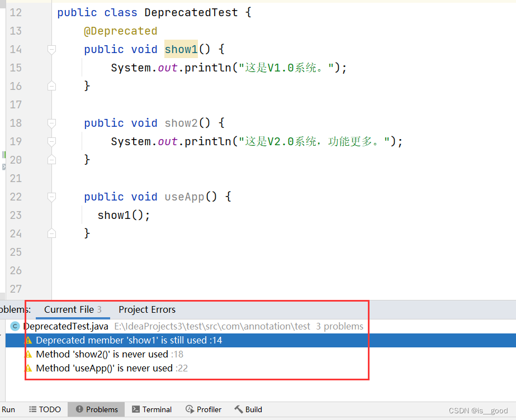Collapse show1 method fold marker at line 14
Viewport: 516px width, 420px height.
pos(51,50)
